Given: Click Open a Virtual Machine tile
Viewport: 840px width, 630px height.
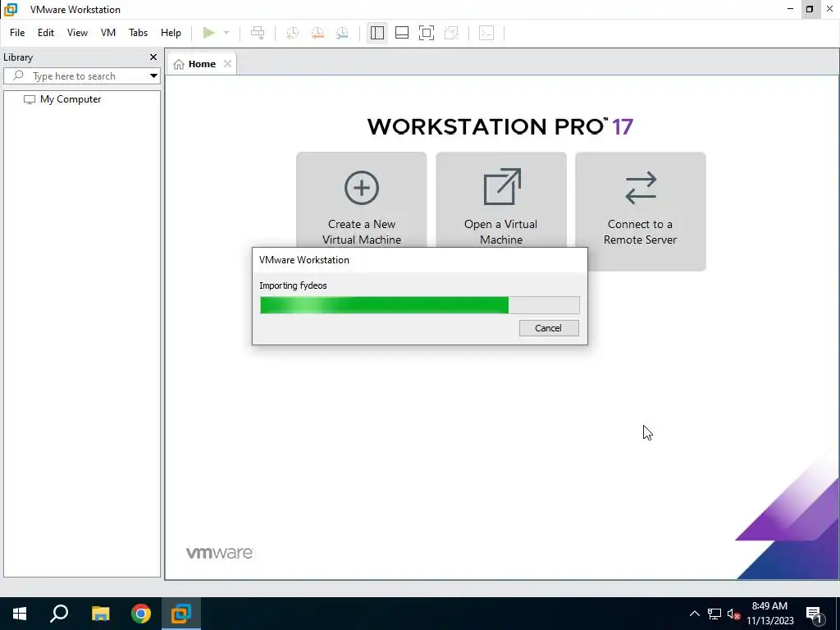Looking at the screenshot, I should pyautogui.click(x=501, y=199).
